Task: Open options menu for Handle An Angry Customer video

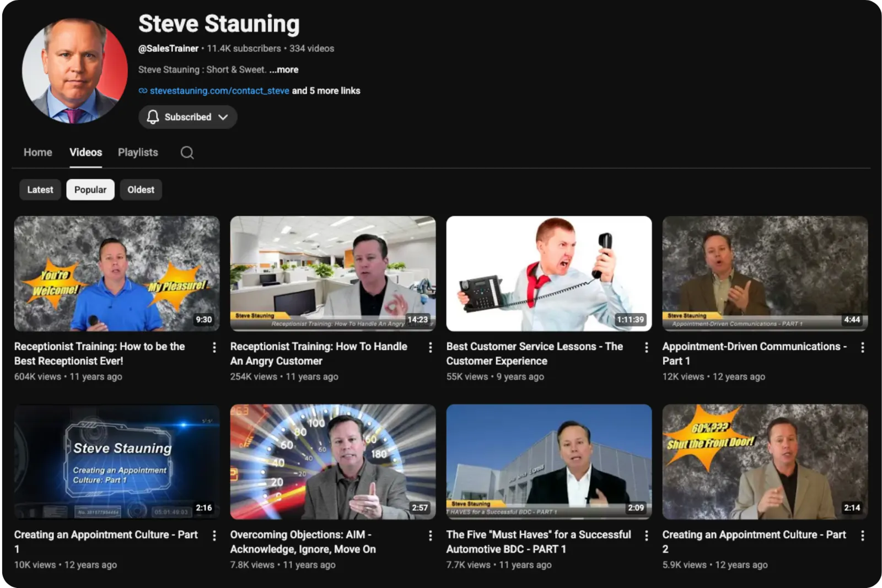Action: [431, 347]
